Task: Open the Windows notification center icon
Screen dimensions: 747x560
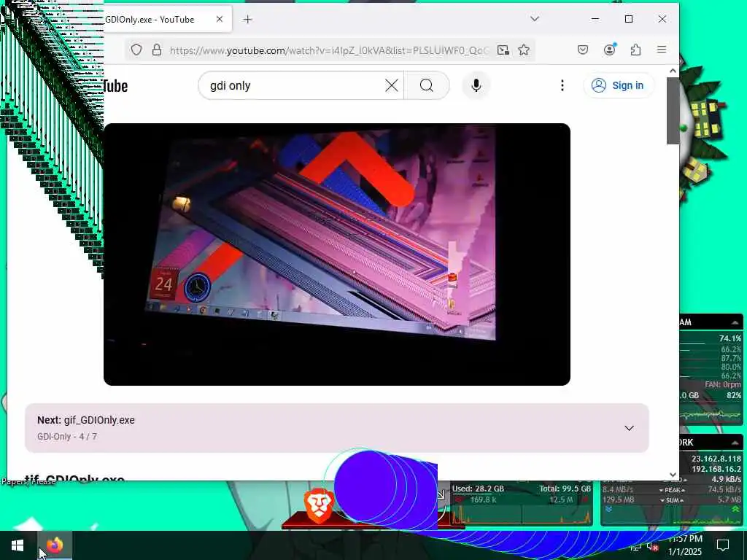Action: coord(723,545)
